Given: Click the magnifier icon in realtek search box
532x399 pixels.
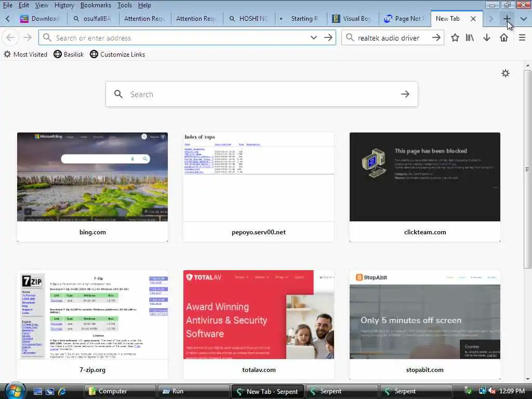Looking at the screenshot, I should pyautogui.click(x=350, y=37).
